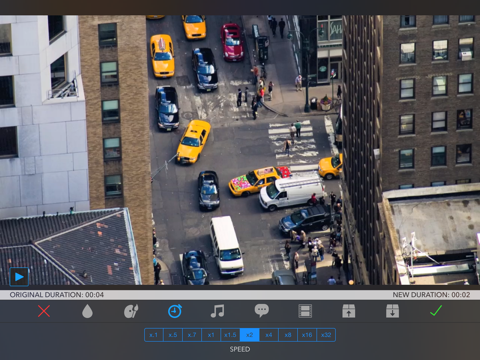Set speed to x32
Image resolution: width=480 pixels, height=360 pixels.
click(x=326, y=335)
